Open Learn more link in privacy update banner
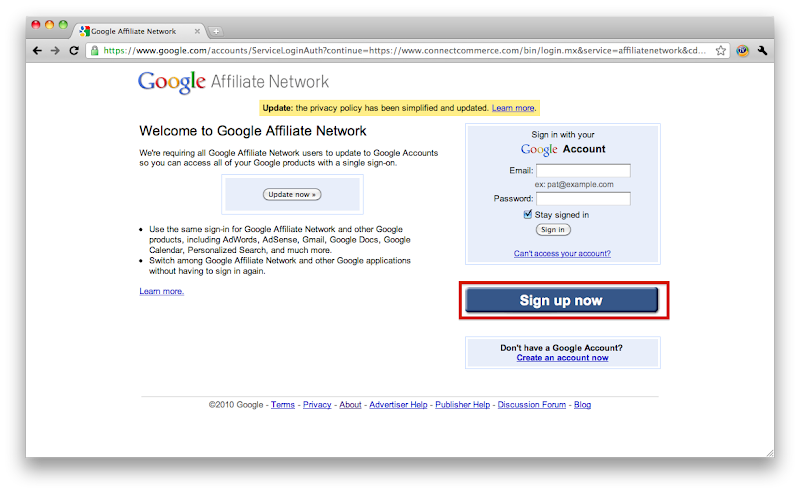 point(513,108)
